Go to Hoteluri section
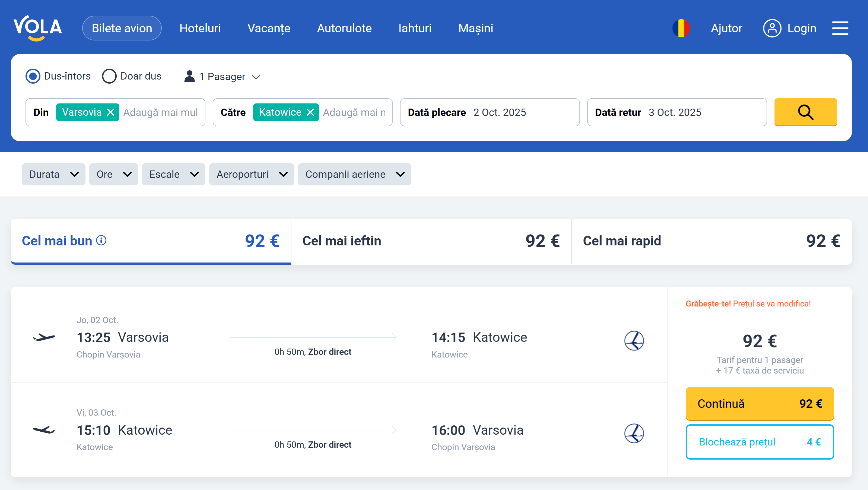The height and width of the screenshot is (490, 868). (x=200, y=28)
